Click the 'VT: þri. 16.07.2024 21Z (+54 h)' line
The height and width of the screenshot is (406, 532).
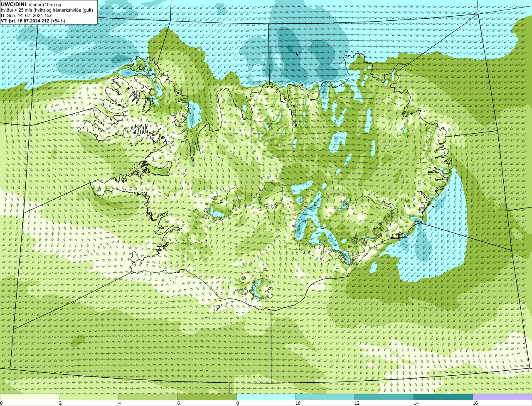point(33,21)
